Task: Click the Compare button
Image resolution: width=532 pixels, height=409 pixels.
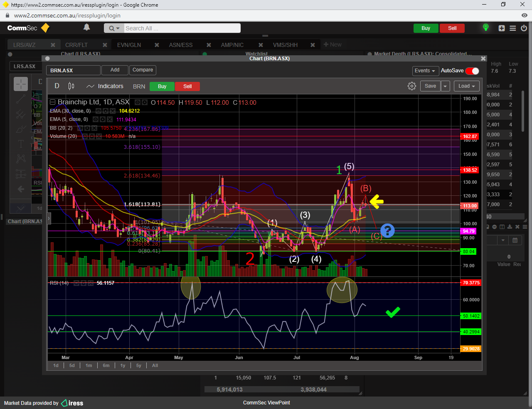Action: click(143, 70)
